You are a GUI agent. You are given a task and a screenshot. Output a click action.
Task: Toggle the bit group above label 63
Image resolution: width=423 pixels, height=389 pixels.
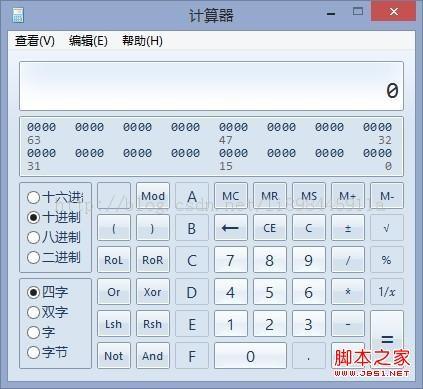(42, 127)
